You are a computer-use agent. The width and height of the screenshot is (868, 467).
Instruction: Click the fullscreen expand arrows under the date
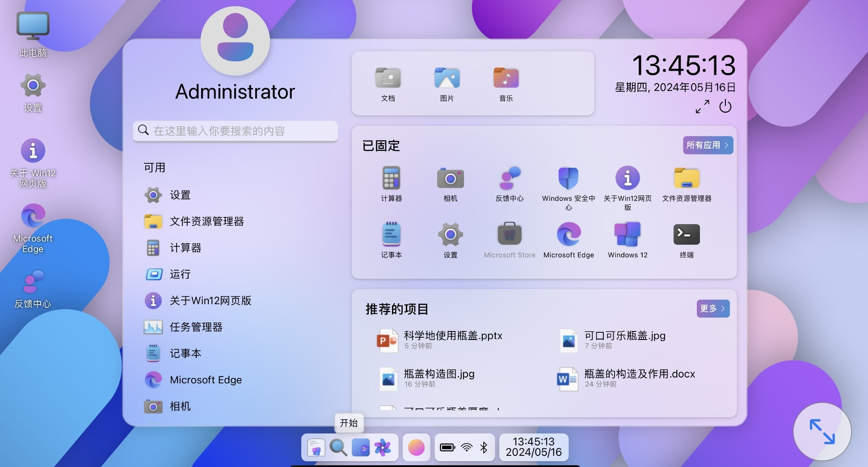[702, 106]
